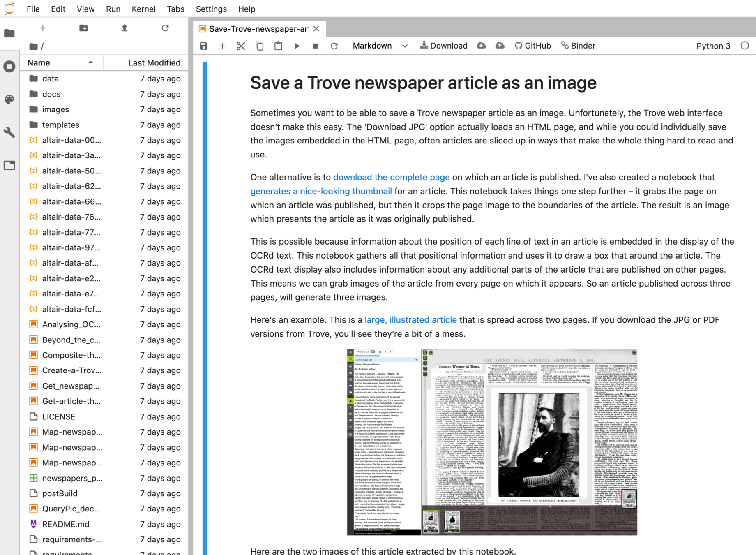Image resolution: width=756 pixels, height=555 pixels.
Task: Select the templates folder
Action: point(104,125)
